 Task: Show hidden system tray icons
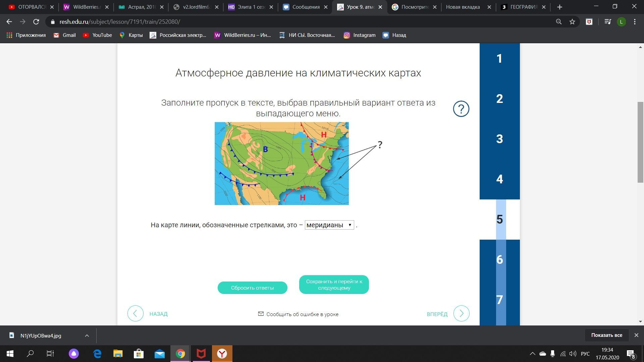click(x=532, y=354)
